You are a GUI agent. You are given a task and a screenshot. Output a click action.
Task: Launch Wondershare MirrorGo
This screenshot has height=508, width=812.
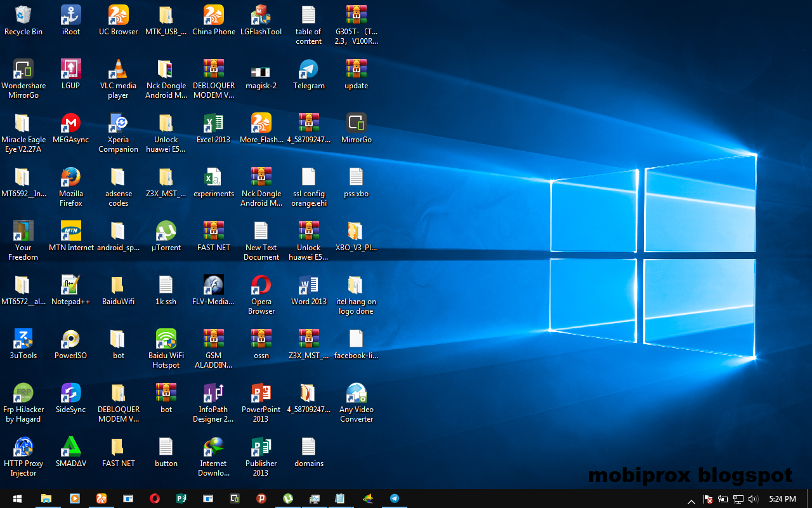click(23, 70)
